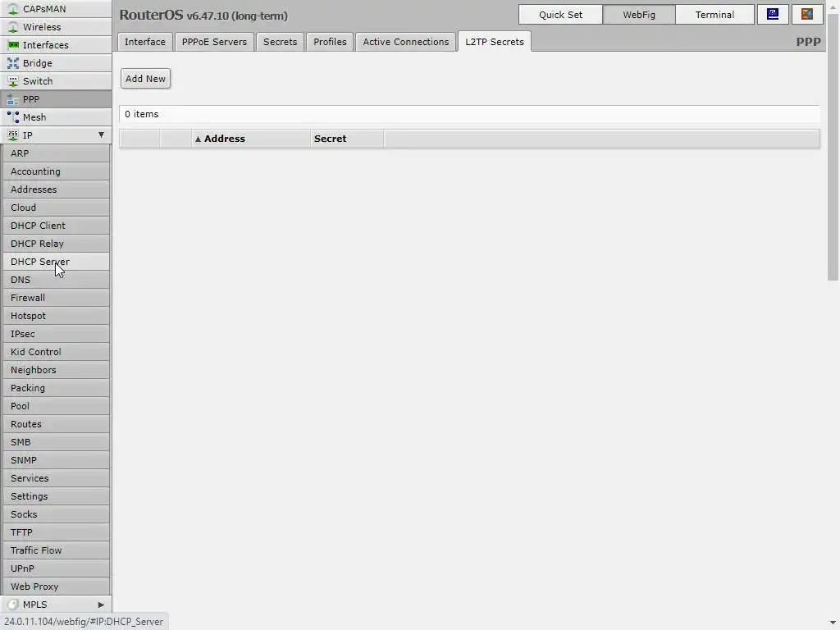Click the orange icon next to WinBox icon
840x630 pixels.
click(807, 15)
